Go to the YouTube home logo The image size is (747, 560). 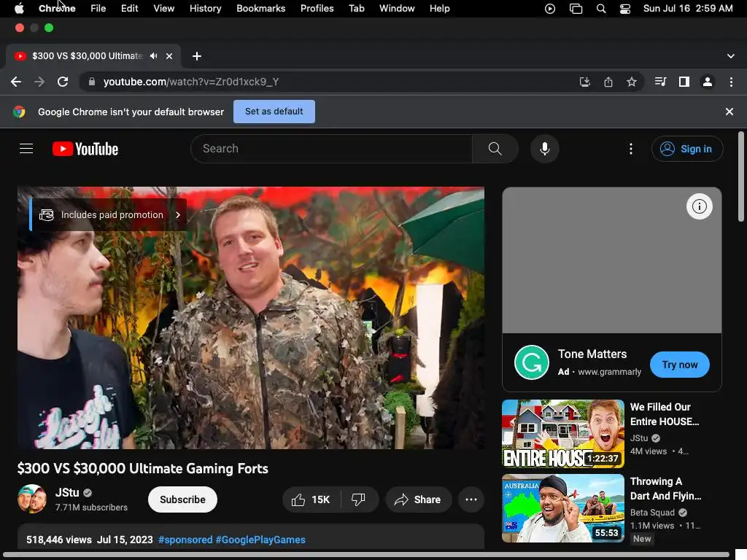tap(85, 149)
